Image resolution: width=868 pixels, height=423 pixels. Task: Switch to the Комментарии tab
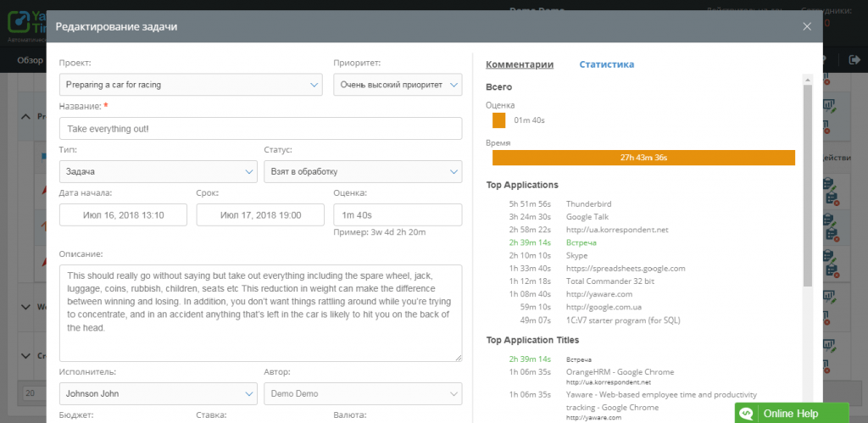coord(520,64)
